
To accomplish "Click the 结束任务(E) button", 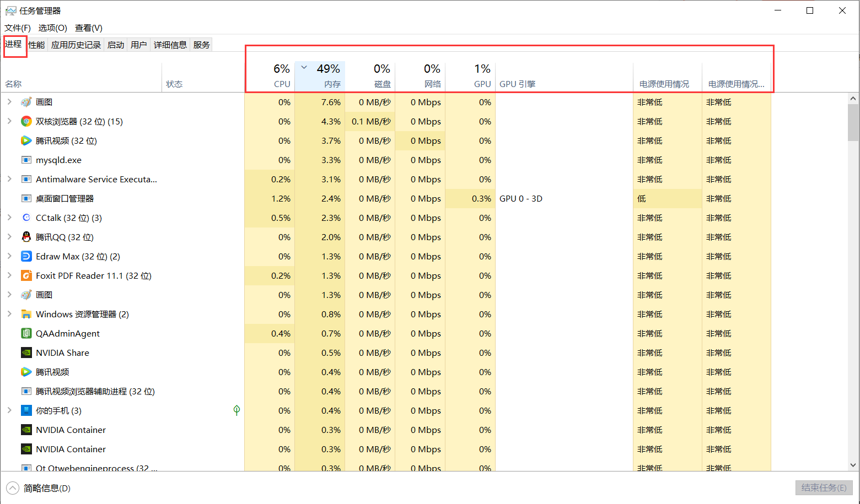I will click(x=824, y=487).
